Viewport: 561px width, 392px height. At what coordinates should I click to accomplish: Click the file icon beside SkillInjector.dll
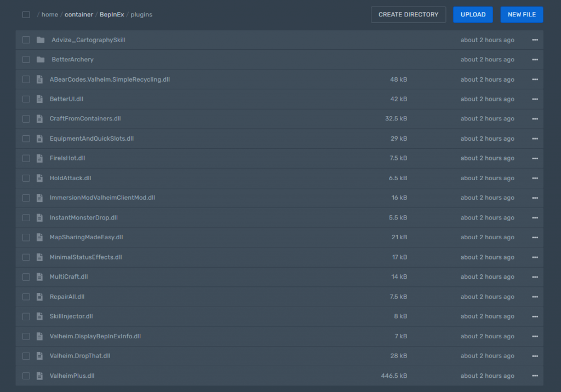[x=39, y=316]
